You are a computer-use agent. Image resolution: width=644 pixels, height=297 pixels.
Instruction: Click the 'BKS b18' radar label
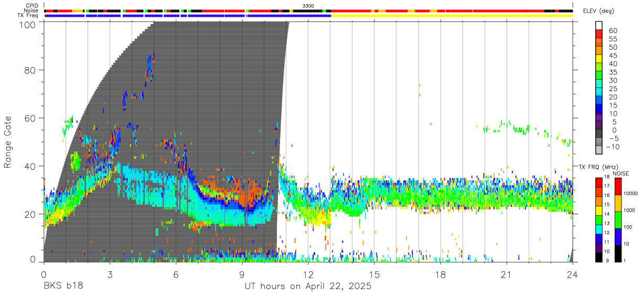point(63,287)
